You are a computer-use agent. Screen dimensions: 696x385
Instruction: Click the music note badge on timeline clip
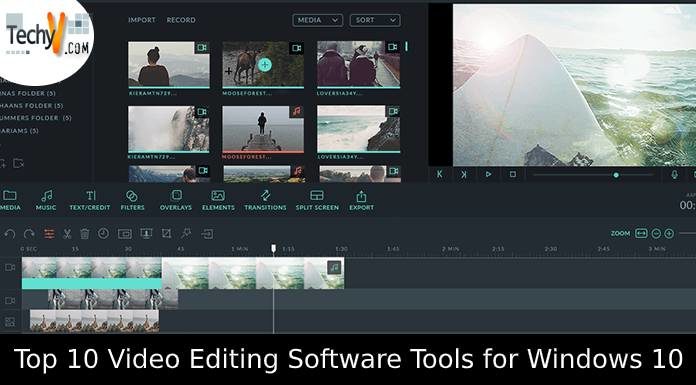334,267
